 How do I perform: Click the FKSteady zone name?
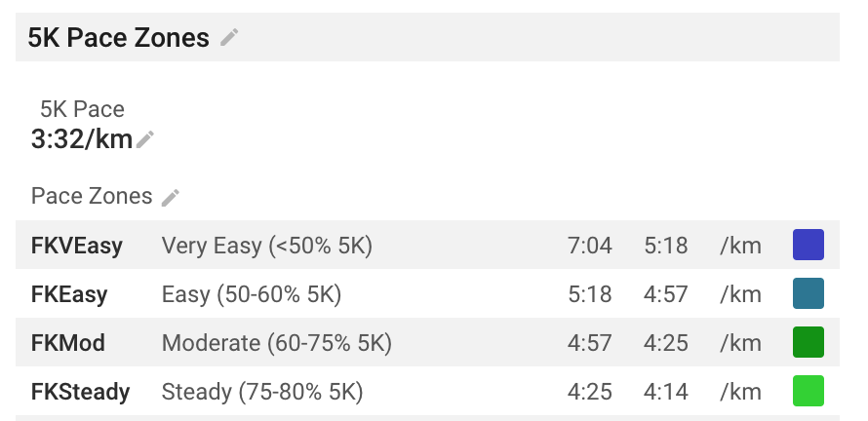click(80, 392)
